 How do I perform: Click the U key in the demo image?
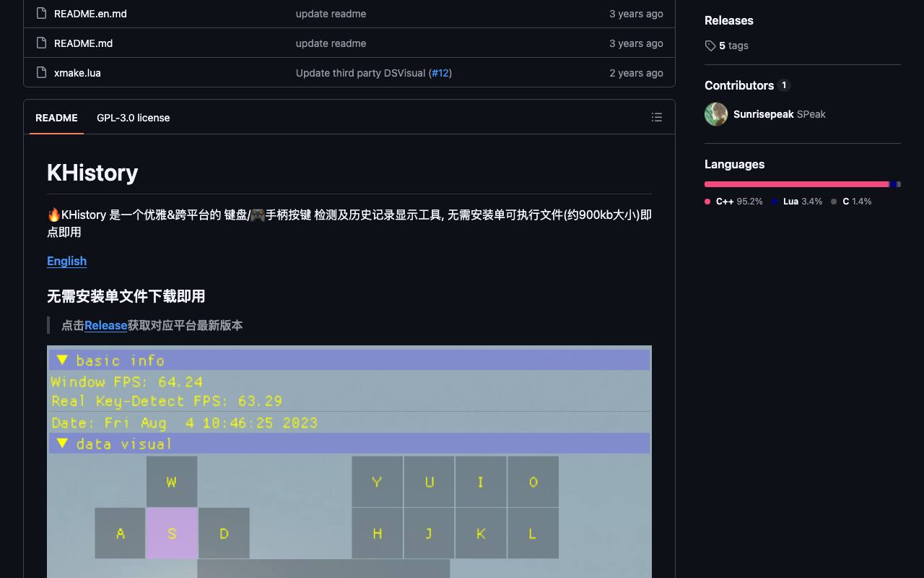(429, 482)
